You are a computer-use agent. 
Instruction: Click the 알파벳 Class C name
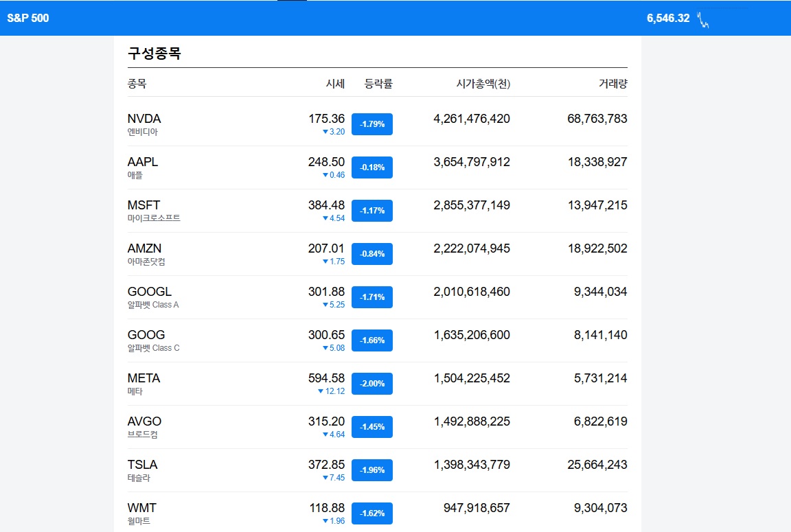click(153, 349)
